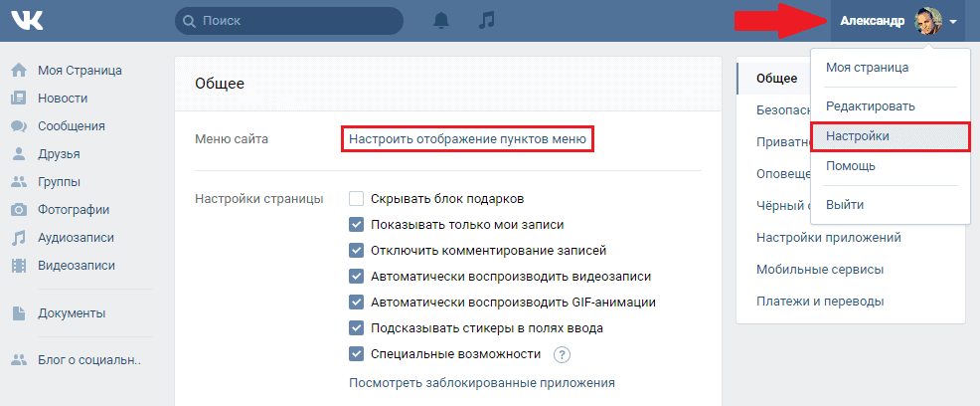Click the Сообщения chat bubble icon
980x406 pixels.
click(18, 126)
